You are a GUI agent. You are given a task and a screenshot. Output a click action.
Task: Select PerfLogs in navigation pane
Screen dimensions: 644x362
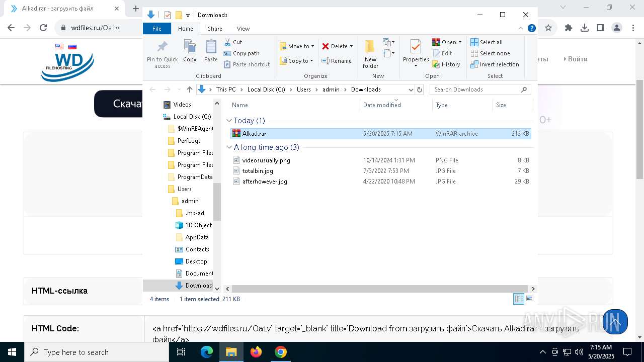(x=184, y=141)
